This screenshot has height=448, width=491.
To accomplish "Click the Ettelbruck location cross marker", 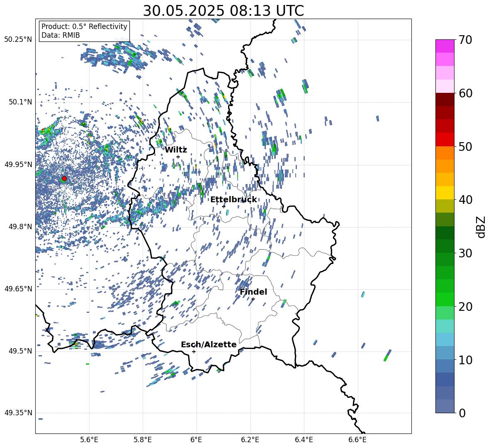I will coord(224,206).
